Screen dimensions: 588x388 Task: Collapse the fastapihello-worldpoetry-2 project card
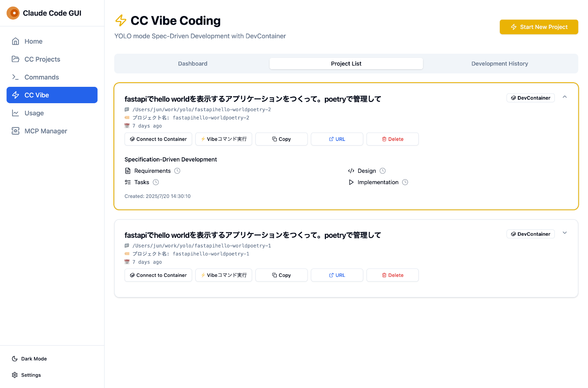pos(565,97)
